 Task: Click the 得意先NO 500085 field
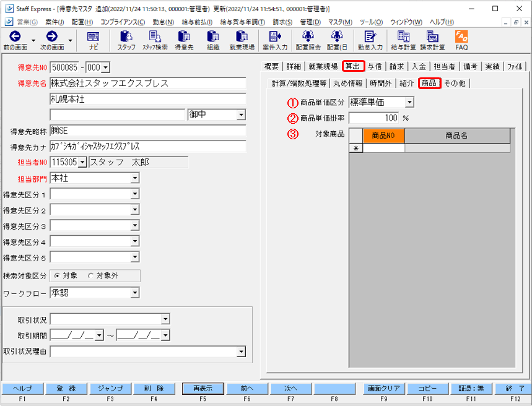coord(64,67)
